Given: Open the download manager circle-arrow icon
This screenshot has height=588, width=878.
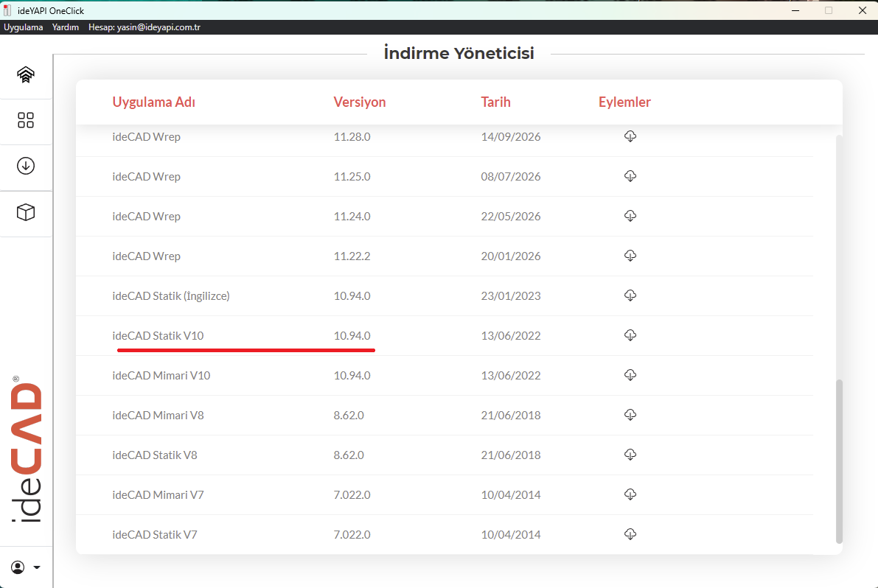Looking at the screenshot, I should (26, 166).
